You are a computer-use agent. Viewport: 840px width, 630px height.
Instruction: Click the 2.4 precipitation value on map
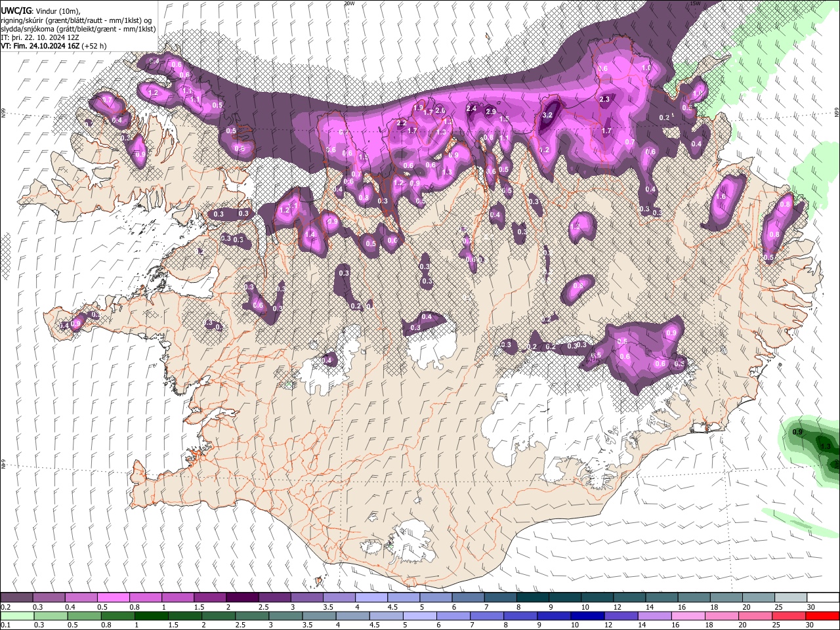(471, 108)
